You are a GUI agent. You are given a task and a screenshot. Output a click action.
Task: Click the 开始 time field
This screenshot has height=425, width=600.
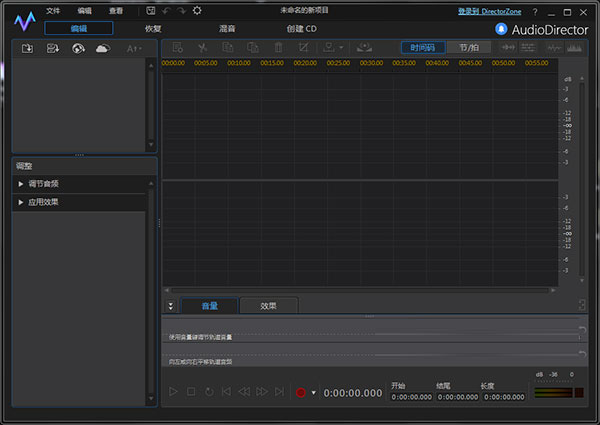(412, 397)
